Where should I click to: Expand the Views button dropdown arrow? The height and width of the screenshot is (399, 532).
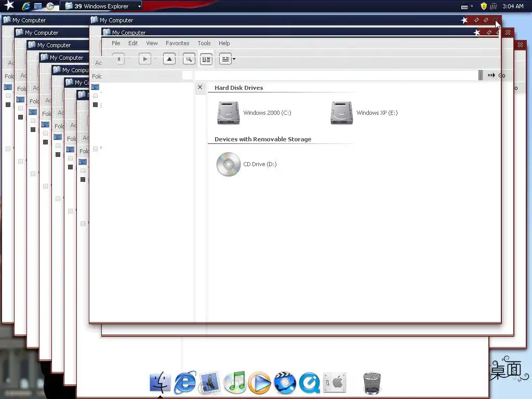pos(234,59)
